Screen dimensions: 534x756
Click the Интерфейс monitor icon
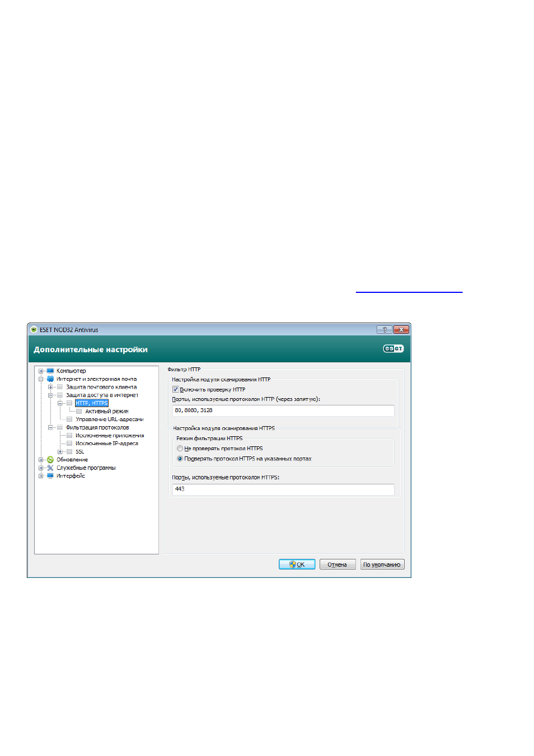tap(50, 476)
